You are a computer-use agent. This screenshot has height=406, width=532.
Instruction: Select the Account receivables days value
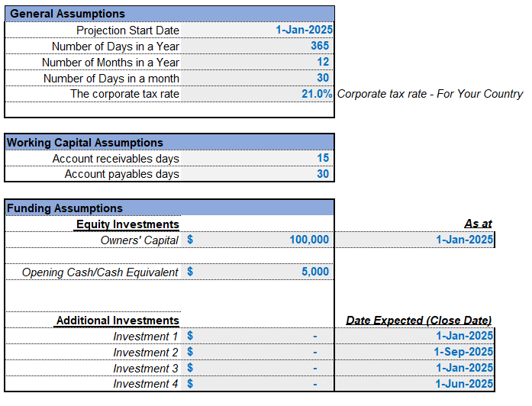coord(257,158)
